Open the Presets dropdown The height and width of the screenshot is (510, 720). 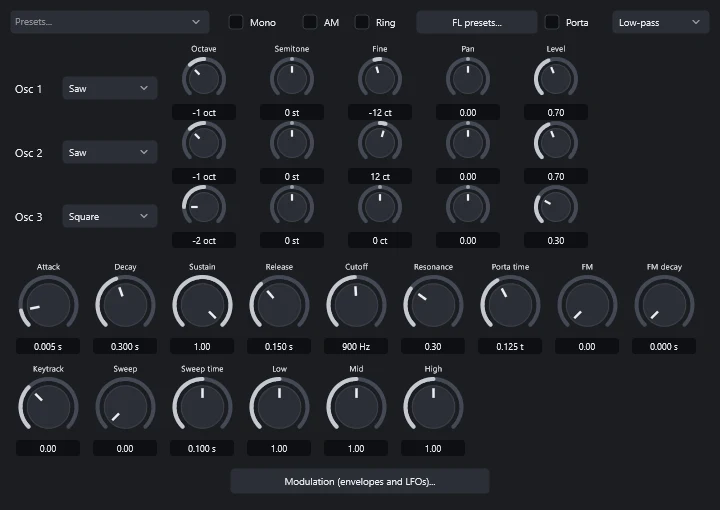[110, 22]
